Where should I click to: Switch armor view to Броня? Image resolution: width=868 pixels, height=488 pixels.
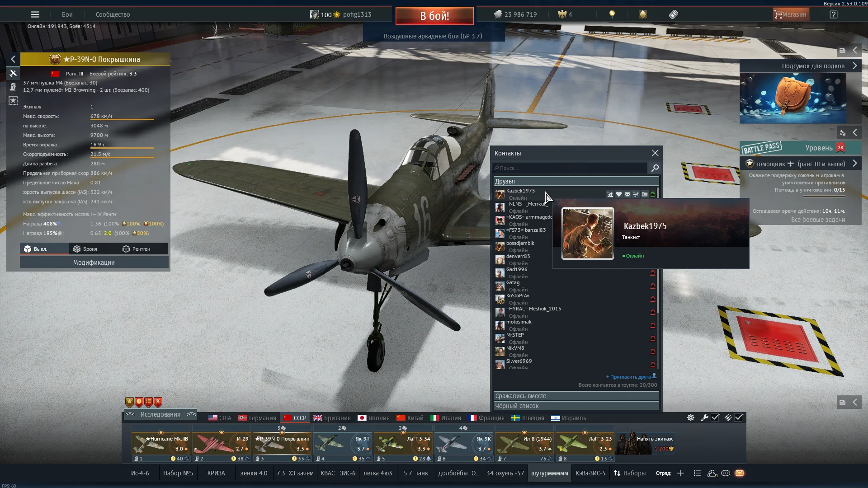click(86, 249)
